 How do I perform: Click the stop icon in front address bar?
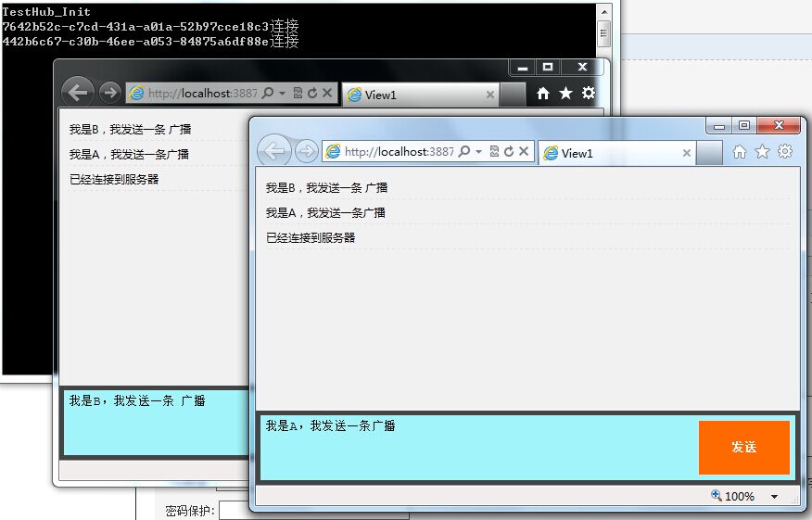click(x=524, y=151)
